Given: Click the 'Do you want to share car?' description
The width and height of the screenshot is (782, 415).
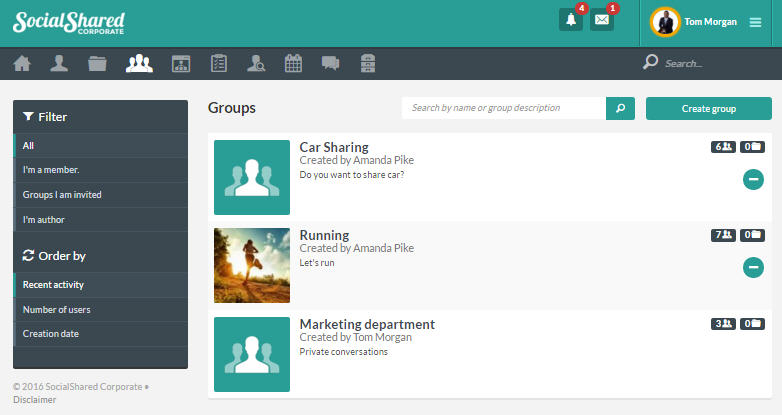Looking at the screenshot, I should tap(352, 175).
